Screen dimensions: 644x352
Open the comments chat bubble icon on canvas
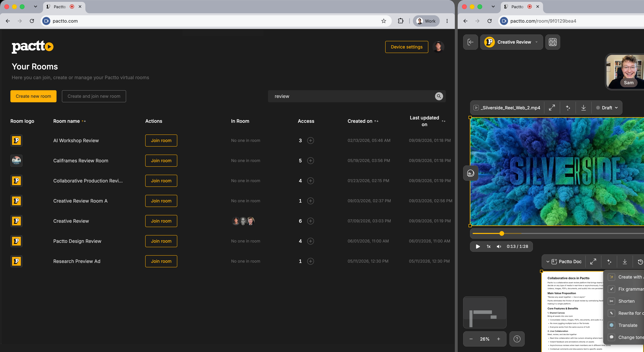tap(470, 173)
